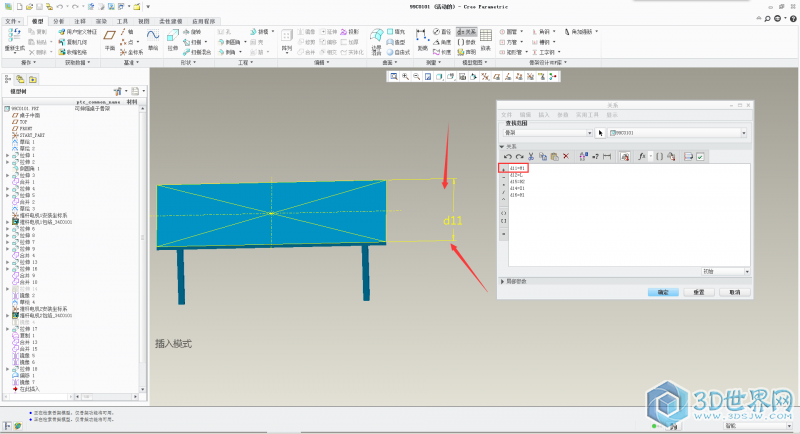Click the red X delete icon in the Relations dialog
This screenshot has height=434, width=800.
tap(566, 157)
